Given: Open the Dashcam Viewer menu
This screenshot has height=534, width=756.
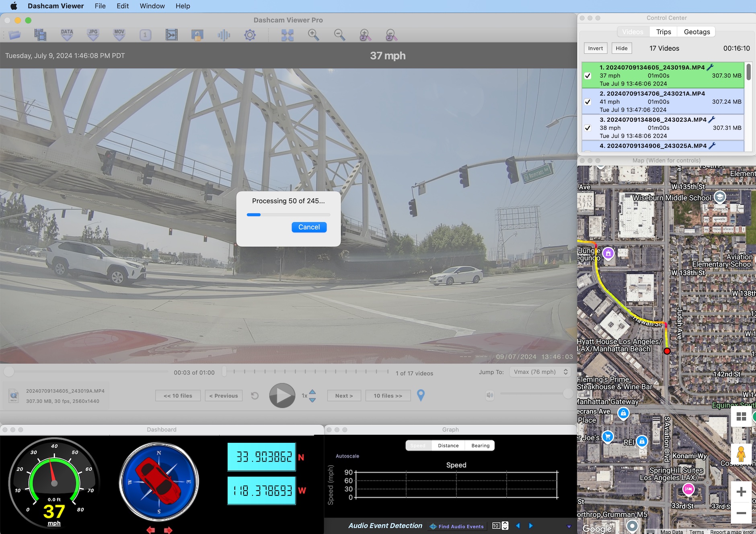Looking at the screenshot, I should 56,6.
